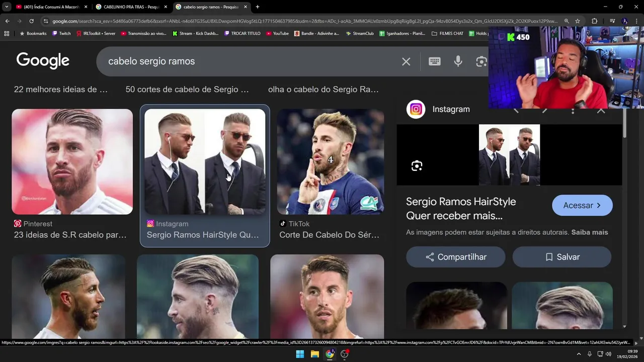Open the IRLToolkit Server bookmark

pyautogui.click(x=96, y=34)
